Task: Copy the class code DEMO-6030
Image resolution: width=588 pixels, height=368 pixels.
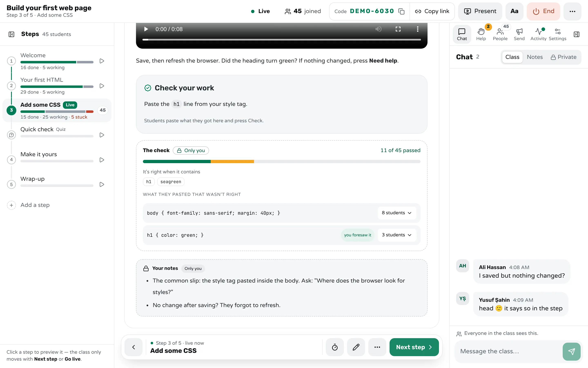Action: pyautogui.click(x=401, y=11)
